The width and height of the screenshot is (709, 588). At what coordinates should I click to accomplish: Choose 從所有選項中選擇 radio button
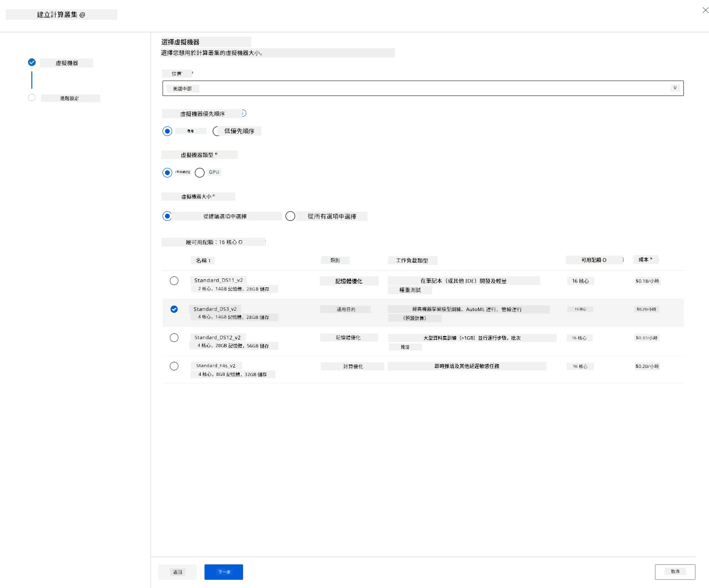click(290, 216)
